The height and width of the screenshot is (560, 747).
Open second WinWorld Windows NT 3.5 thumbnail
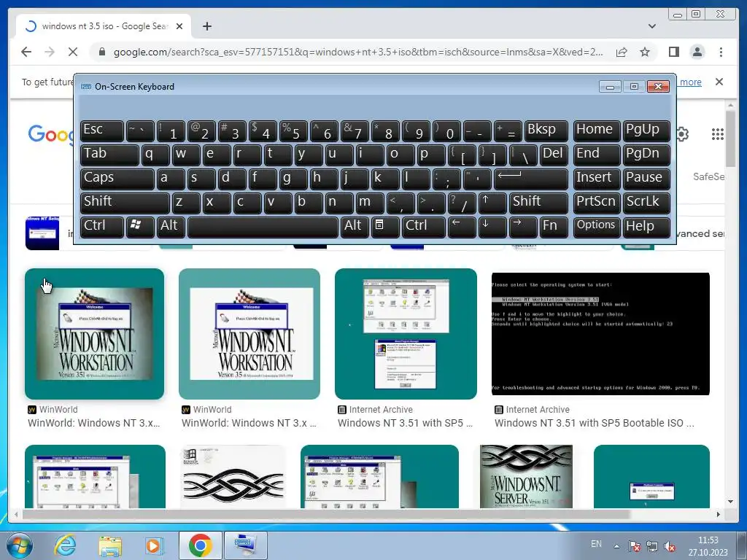pyautogui.click(x=249, y=334)
